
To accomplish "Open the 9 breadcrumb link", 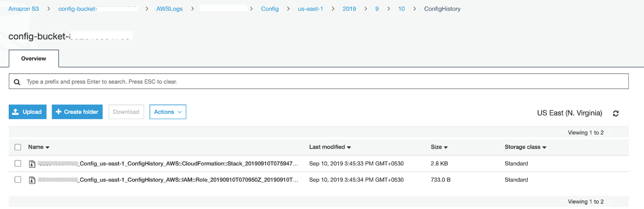I will [377, 9].
